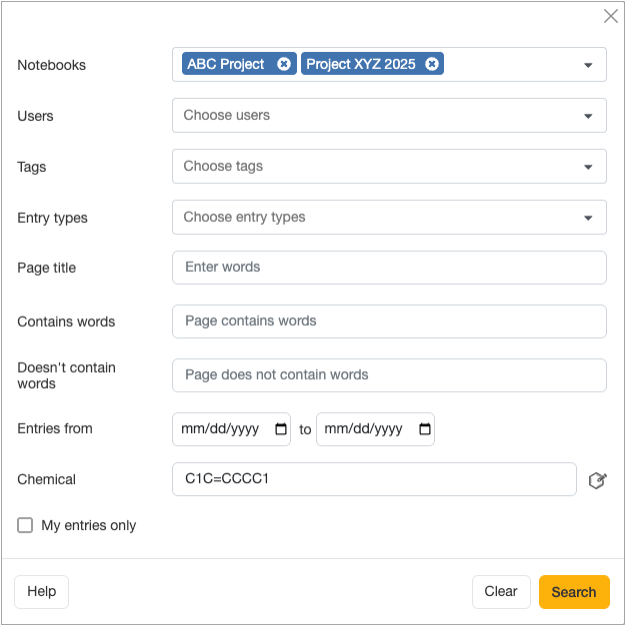Open the Entries from calendar picker
This screenshot has width=626, height=626.
(280, 429)
